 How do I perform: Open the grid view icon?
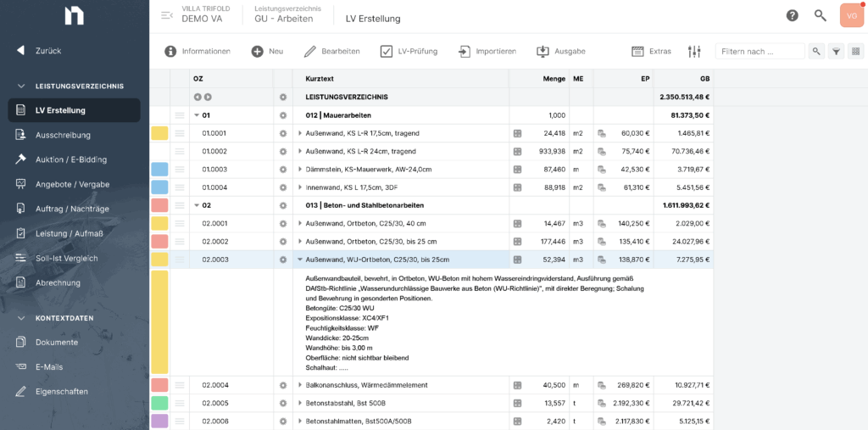(x=856, y=52)
